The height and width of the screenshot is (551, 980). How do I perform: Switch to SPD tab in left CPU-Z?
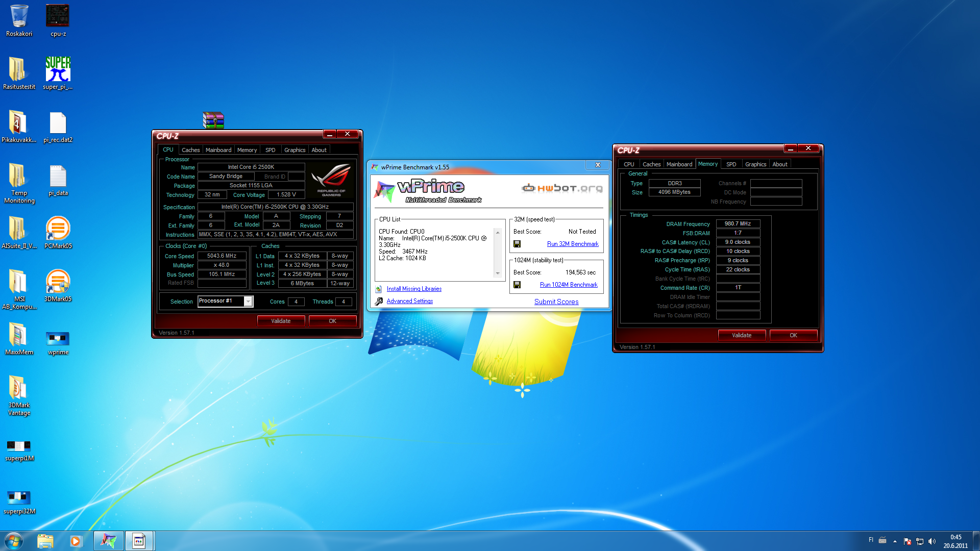click(x=271, y=150)
